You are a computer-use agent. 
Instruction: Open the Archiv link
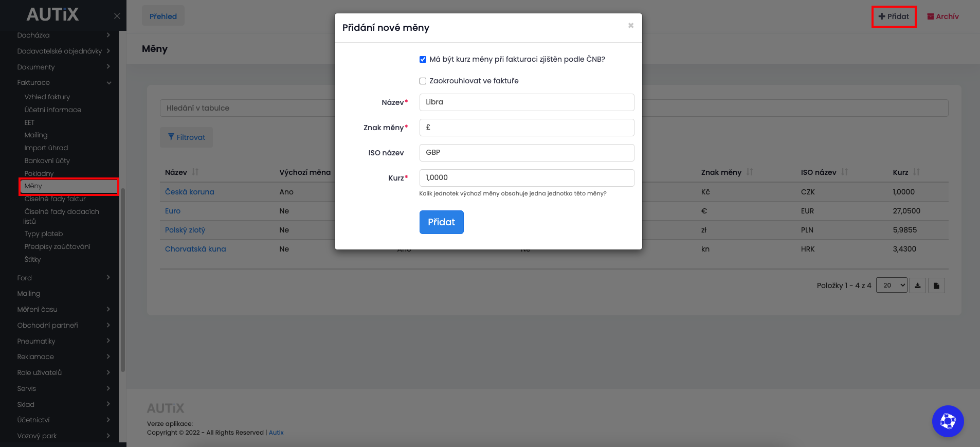coord(943,16)
